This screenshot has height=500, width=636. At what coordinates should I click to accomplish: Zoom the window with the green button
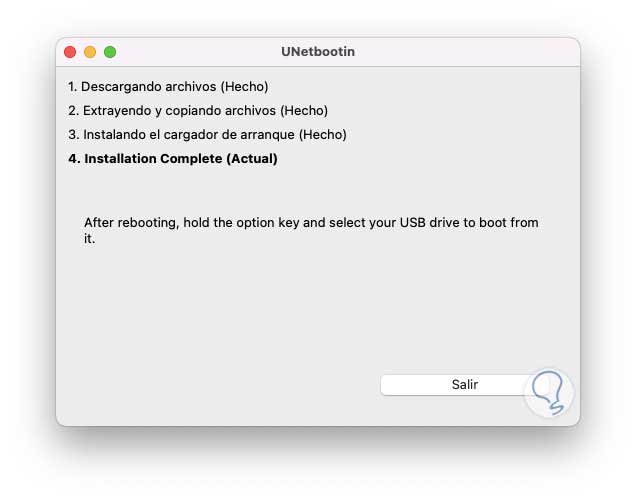pos(110,52)
